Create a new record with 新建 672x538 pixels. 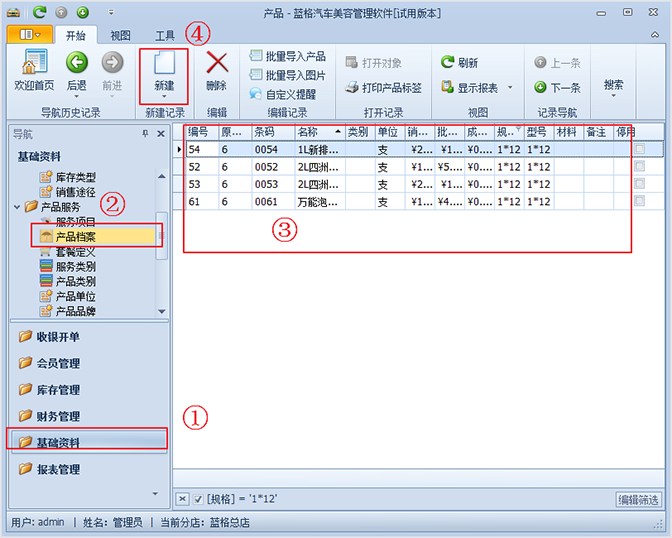(x=163, y=70)
